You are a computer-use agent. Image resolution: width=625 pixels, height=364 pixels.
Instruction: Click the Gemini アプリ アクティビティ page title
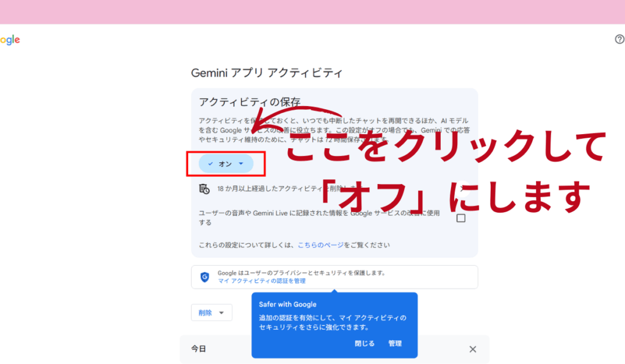[x=267, y=73]
